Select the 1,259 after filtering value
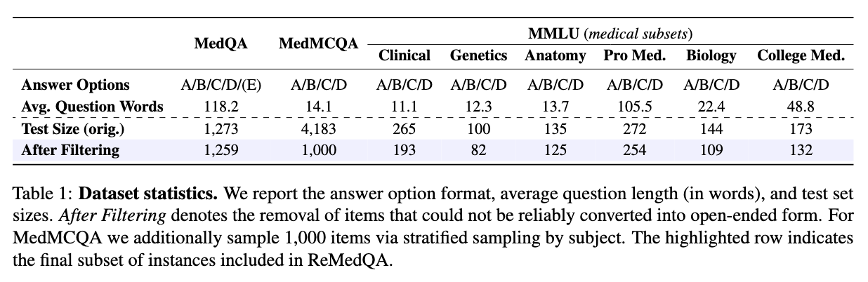This screenshot has width=868, height=282. [x=220, y=150]
